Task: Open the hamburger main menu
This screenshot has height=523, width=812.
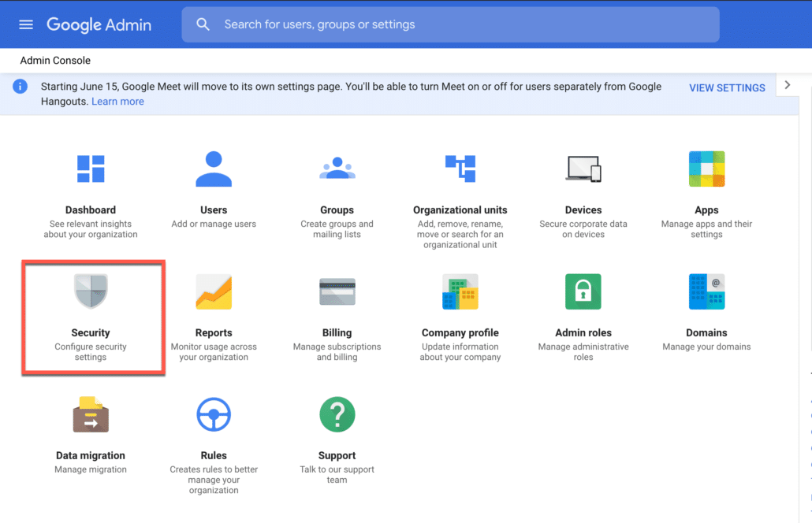Action: 26,24
